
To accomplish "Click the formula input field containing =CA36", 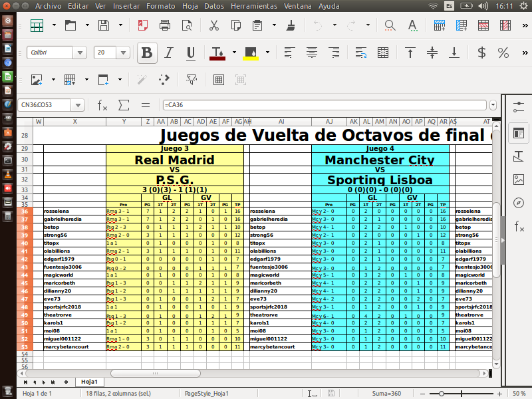I will [x=325, y=105].
